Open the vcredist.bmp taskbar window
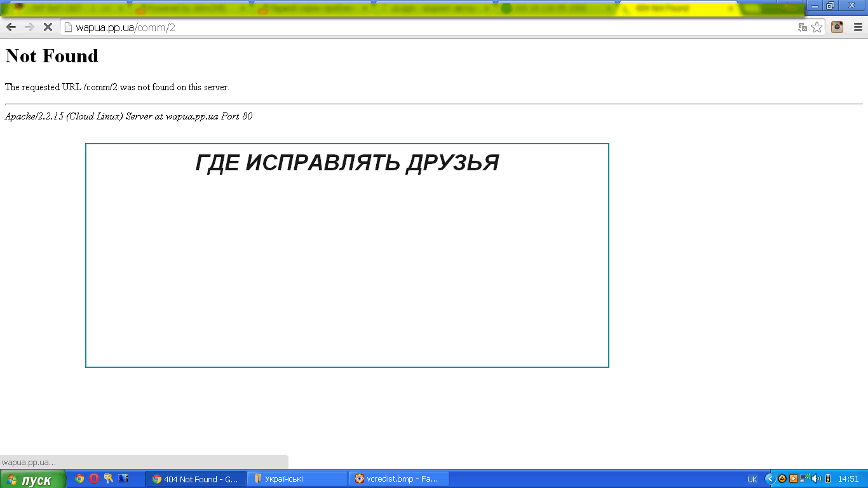Screen dimensions: 868x488 point(399,479)
